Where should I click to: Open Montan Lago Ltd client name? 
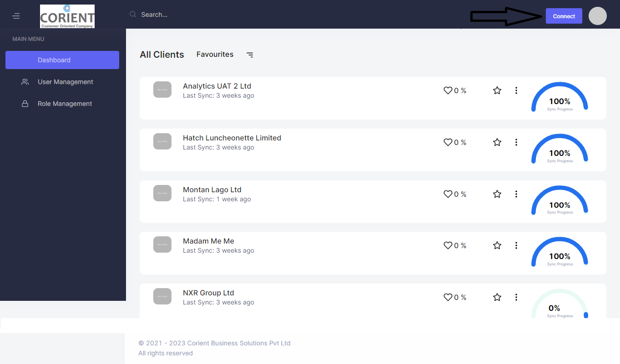(212, 189)
